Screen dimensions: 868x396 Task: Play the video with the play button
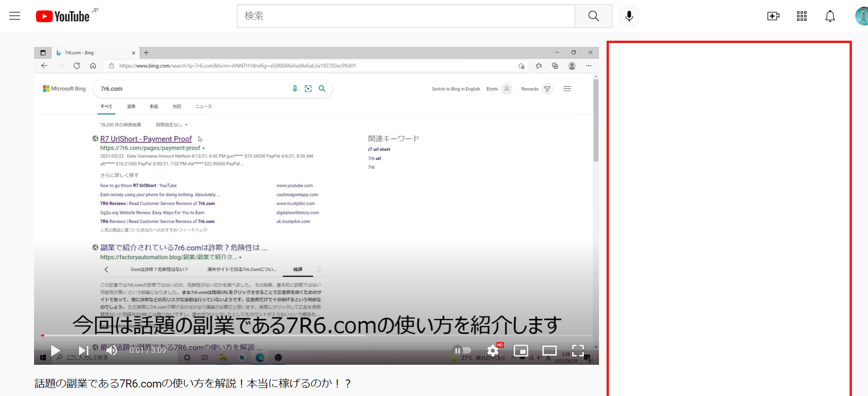[x=56, y=351]
